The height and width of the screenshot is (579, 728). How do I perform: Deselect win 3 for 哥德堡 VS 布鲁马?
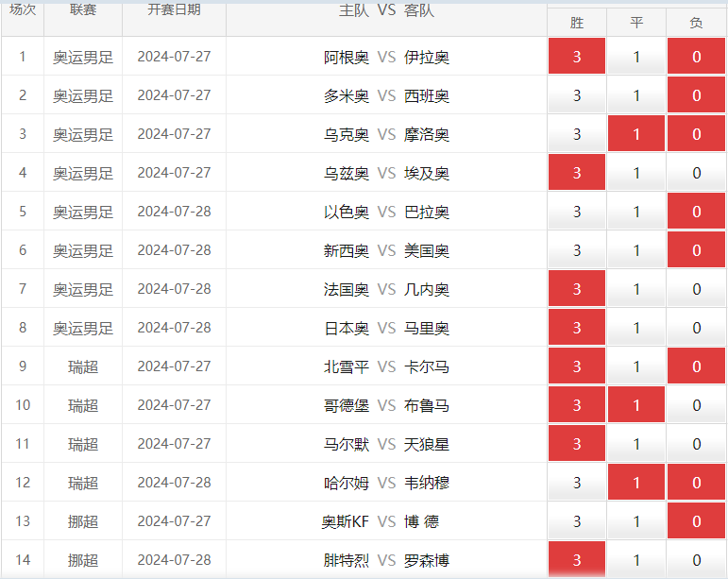point(577,405)
